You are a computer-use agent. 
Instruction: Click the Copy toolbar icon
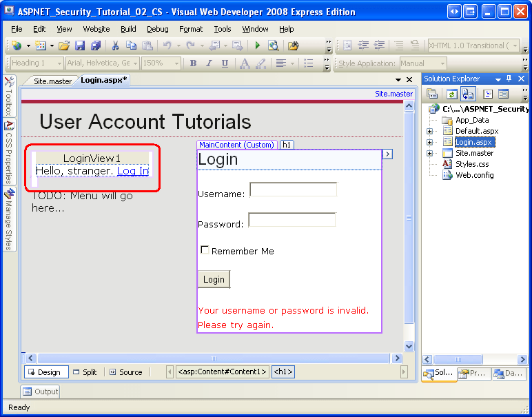131,45
